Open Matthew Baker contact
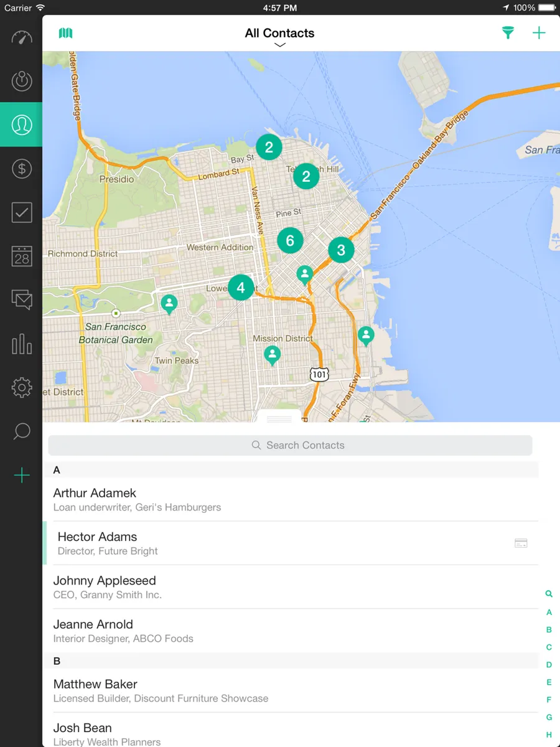The width and height of the screenshot is (560, 747). point(291,690)
